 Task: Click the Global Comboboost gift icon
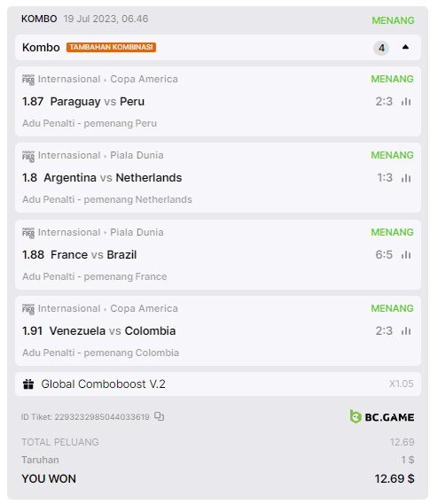(28, 384)
